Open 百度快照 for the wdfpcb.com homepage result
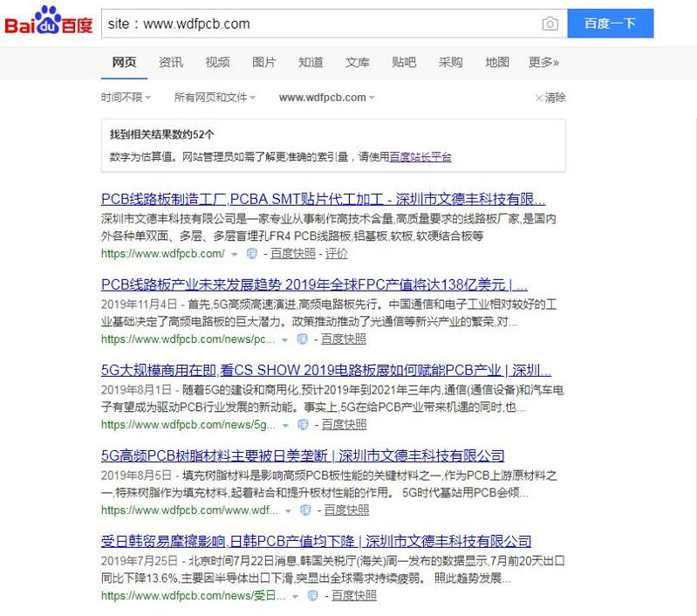The image size is (697, 616). point(293,254)
